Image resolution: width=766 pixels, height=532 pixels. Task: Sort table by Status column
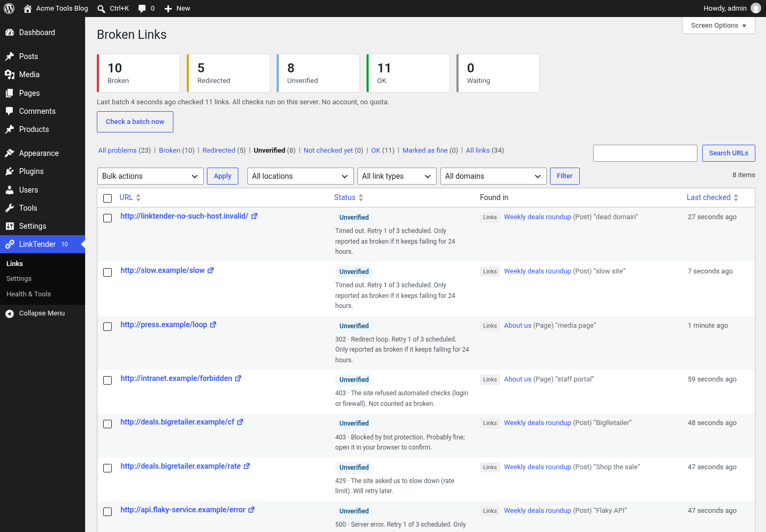(348, 197)
